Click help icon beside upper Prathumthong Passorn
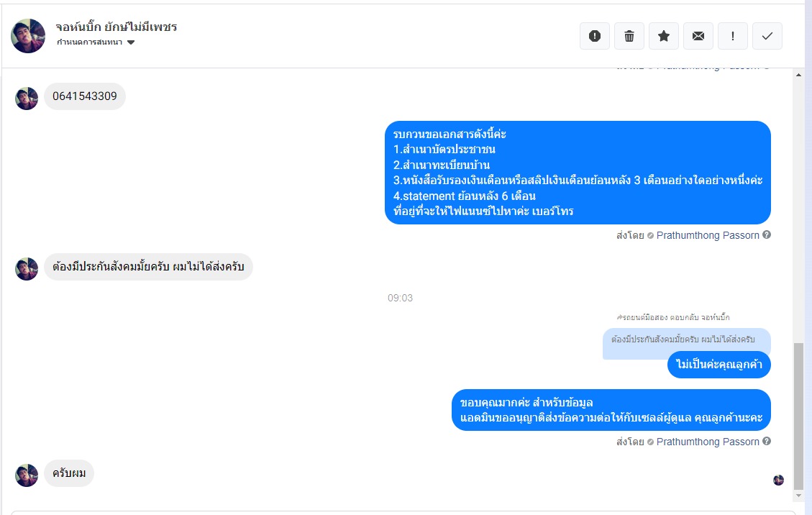 click(767, 234)
